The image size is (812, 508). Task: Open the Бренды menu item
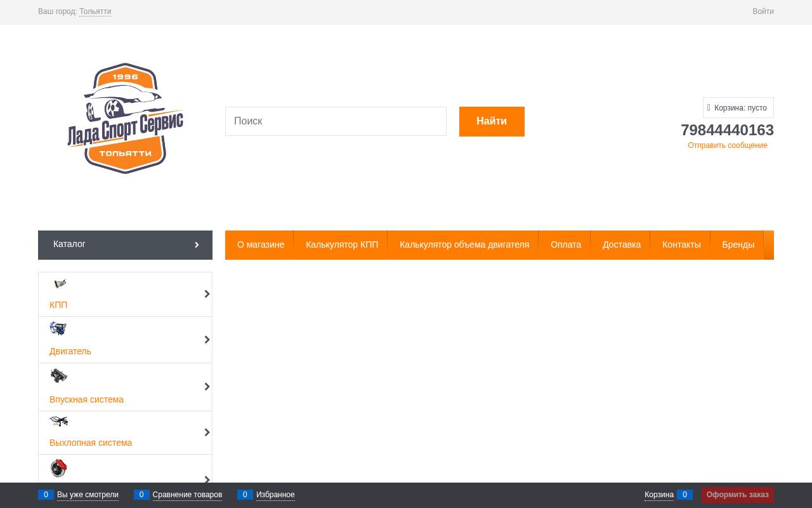[x=738, y=244]
